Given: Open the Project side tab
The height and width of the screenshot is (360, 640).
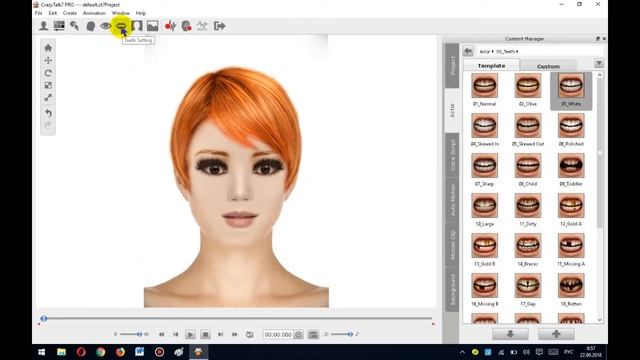Looking at the screenshot, I should [x=452, y=65].
